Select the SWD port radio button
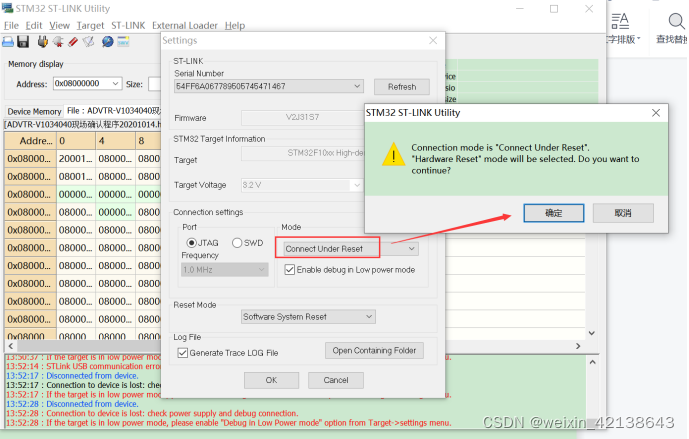 (237, 243)
